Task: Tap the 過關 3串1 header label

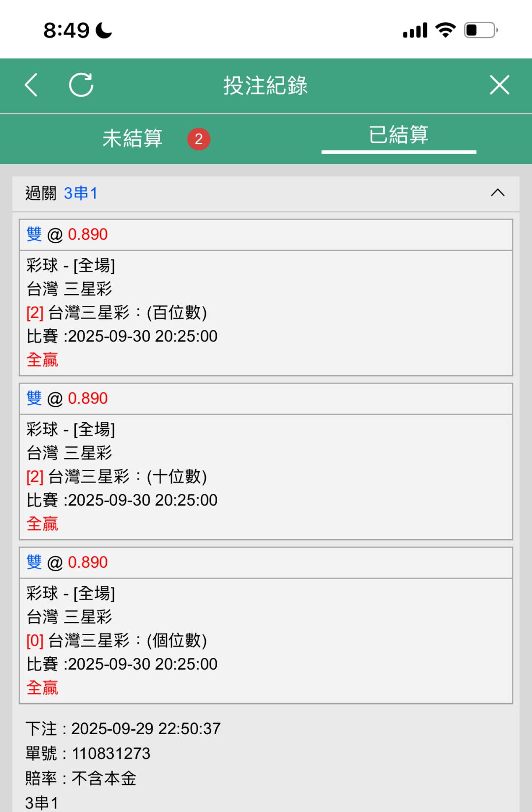Action: click(62, 194)
